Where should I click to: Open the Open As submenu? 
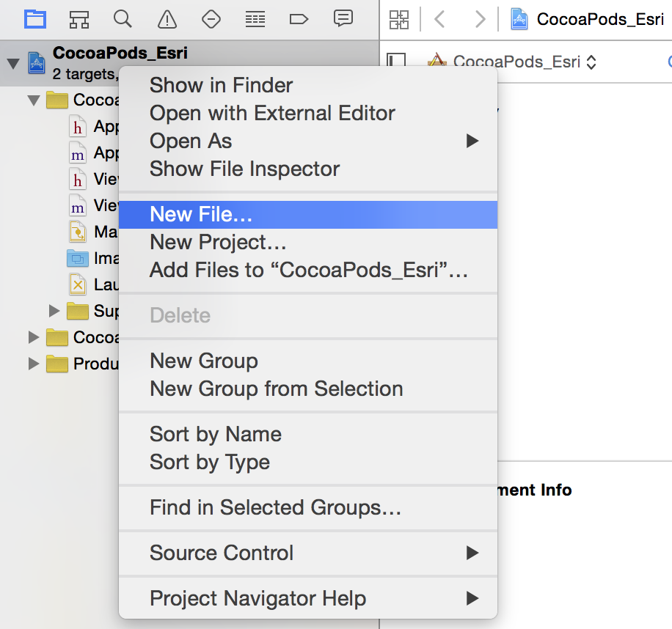tap(308, 141)
